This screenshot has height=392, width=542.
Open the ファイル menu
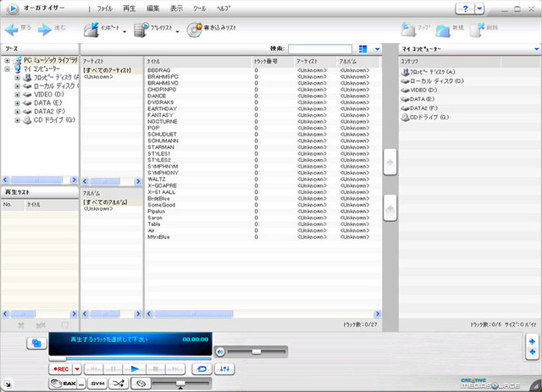(105, 8)
